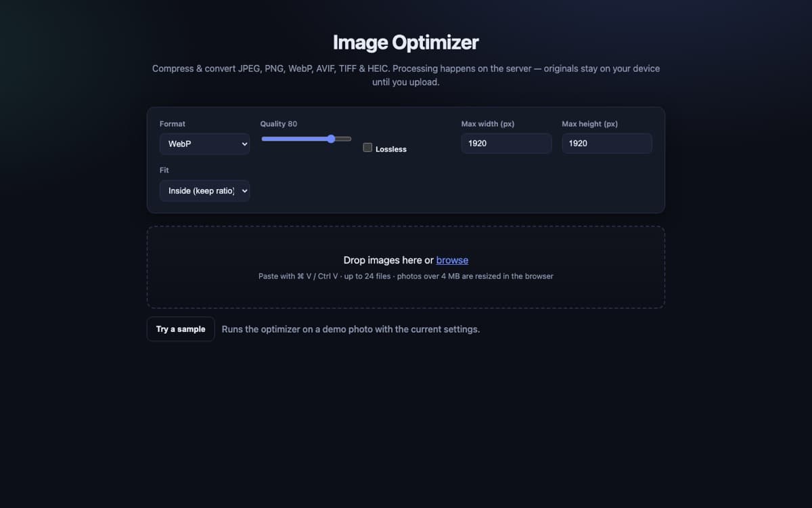
Task: Click the 'Paste with ⌘ V / Ctrl V' hint
Action: coord(298,276)
